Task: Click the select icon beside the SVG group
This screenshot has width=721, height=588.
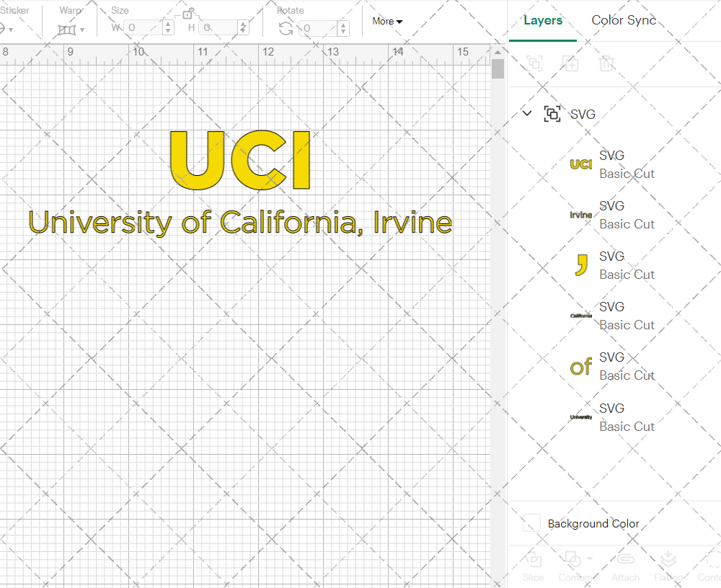Action: 553,114
